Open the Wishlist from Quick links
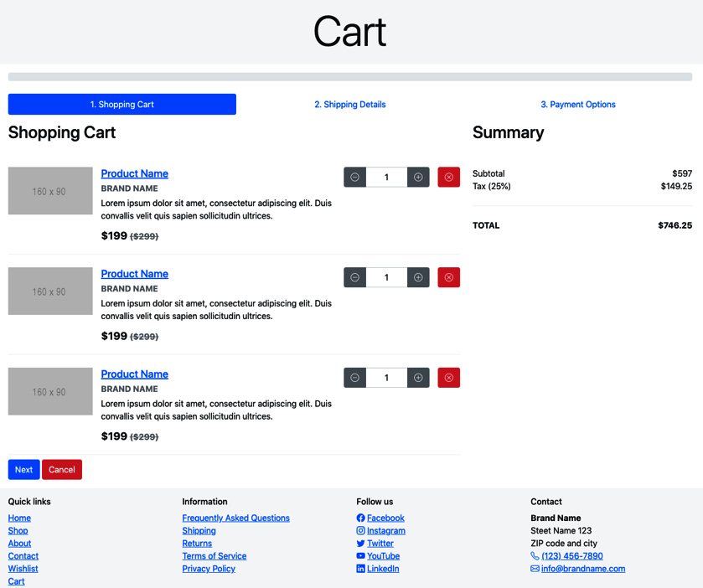This screenshot has width=703, height=588. coord(23,568)
